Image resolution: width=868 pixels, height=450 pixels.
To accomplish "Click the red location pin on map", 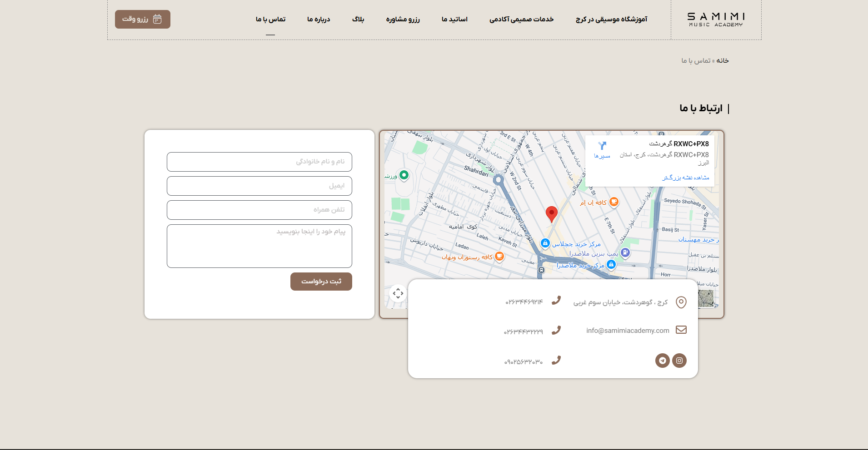I will [x=551, y=213].
